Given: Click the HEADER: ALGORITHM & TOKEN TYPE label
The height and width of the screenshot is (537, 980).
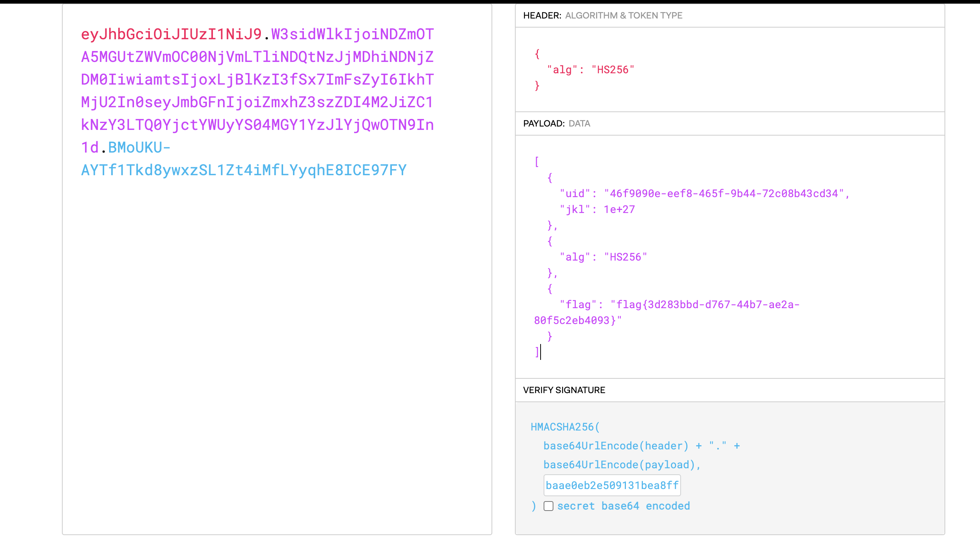Looking at the screenshot, I should click(602, 15).
